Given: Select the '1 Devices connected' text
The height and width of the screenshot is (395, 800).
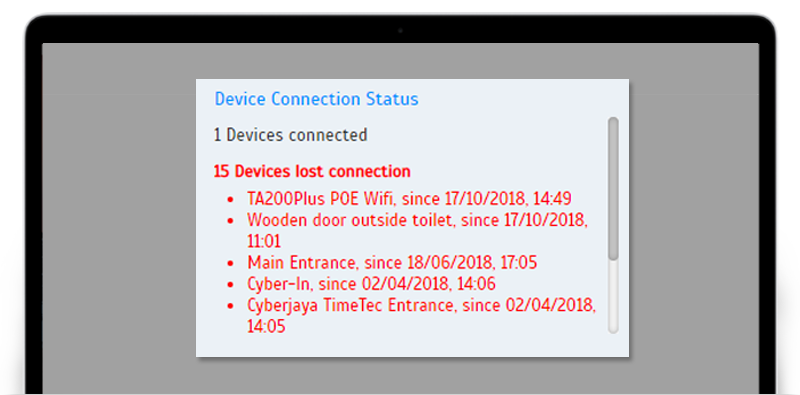Looking at the screenshot, I should pos(290,135).
